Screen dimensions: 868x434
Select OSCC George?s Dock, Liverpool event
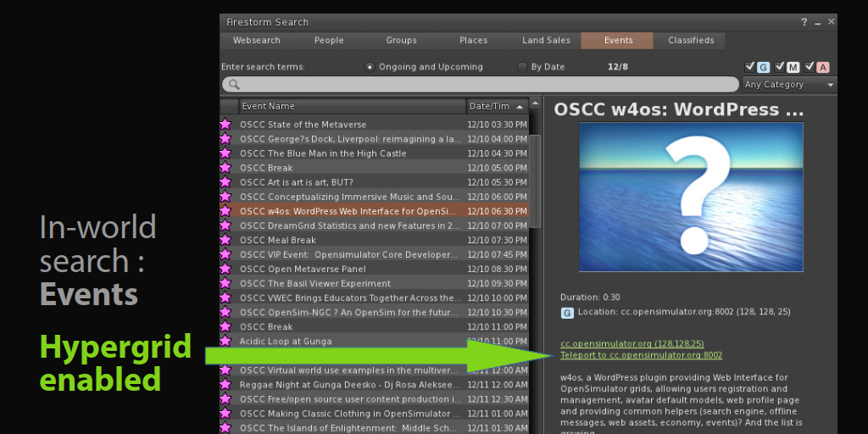(374, 139)
